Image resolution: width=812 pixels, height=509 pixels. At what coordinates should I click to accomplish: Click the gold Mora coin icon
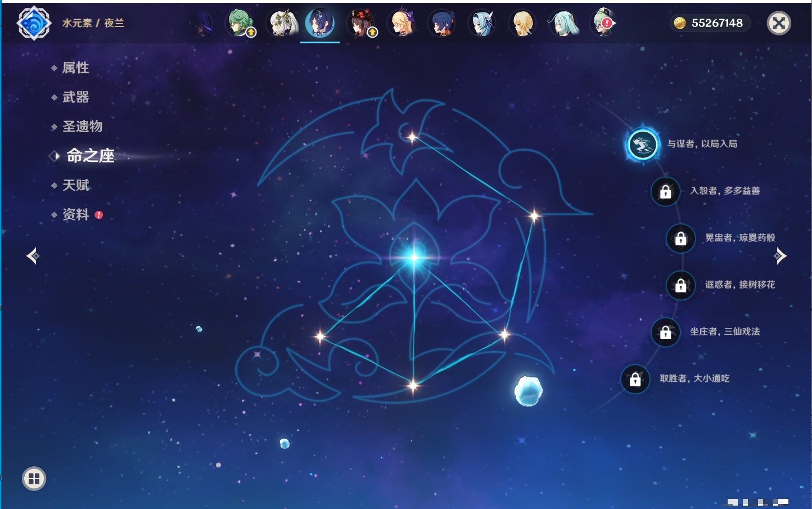679,23
